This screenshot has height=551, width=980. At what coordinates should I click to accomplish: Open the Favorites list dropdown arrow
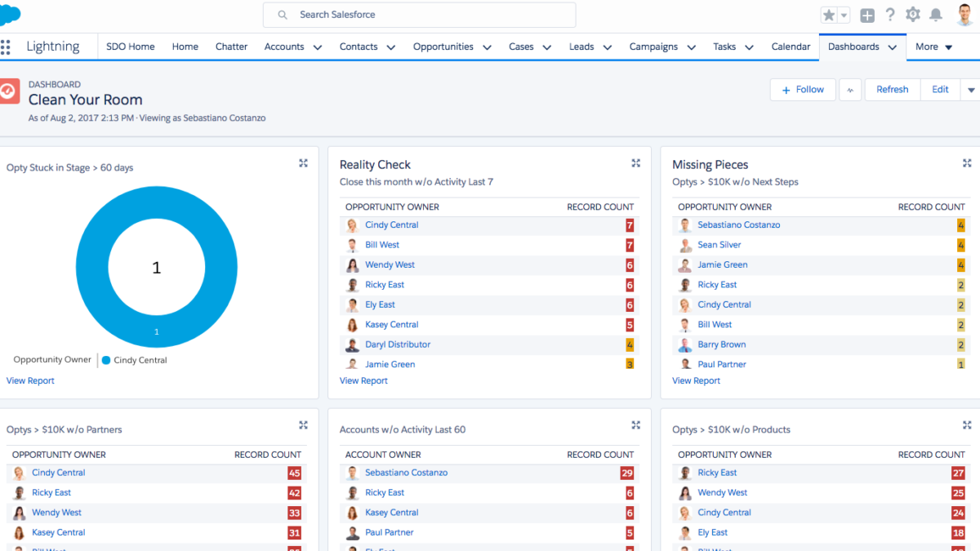(844, 15)
